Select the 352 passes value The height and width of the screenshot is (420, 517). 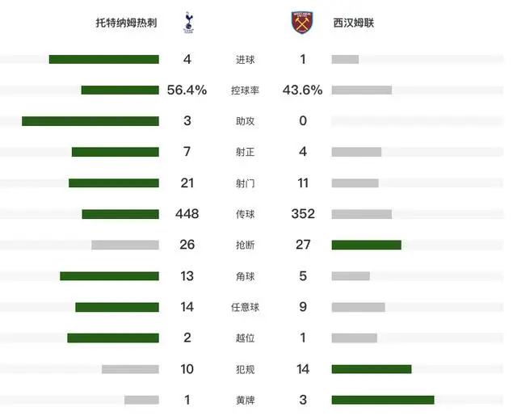303,214
